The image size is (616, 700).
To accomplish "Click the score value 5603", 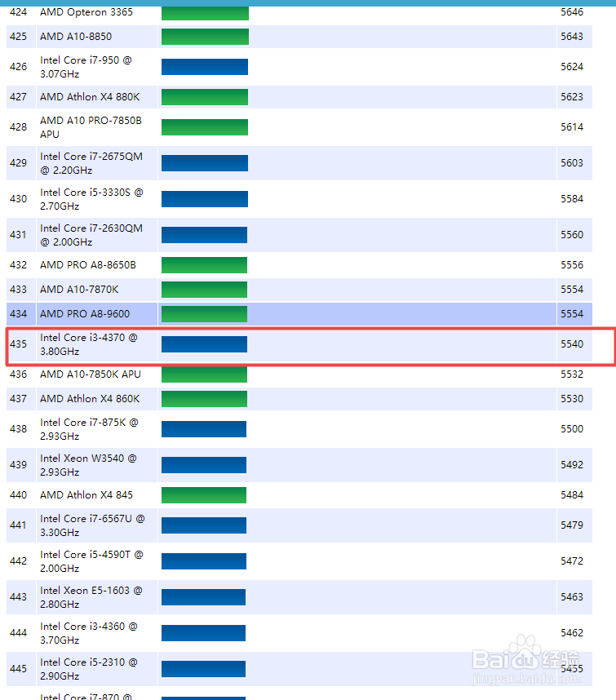I will [x=572, y=163].
